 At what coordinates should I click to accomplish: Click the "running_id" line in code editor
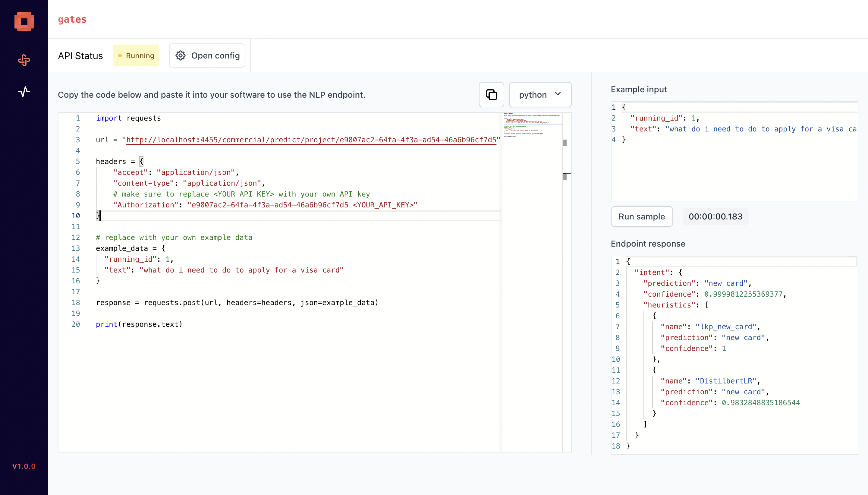139,259
